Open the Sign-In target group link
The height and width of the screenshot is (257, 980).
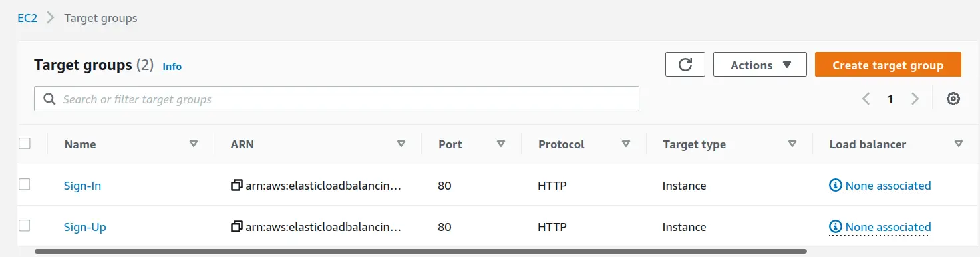82,186
